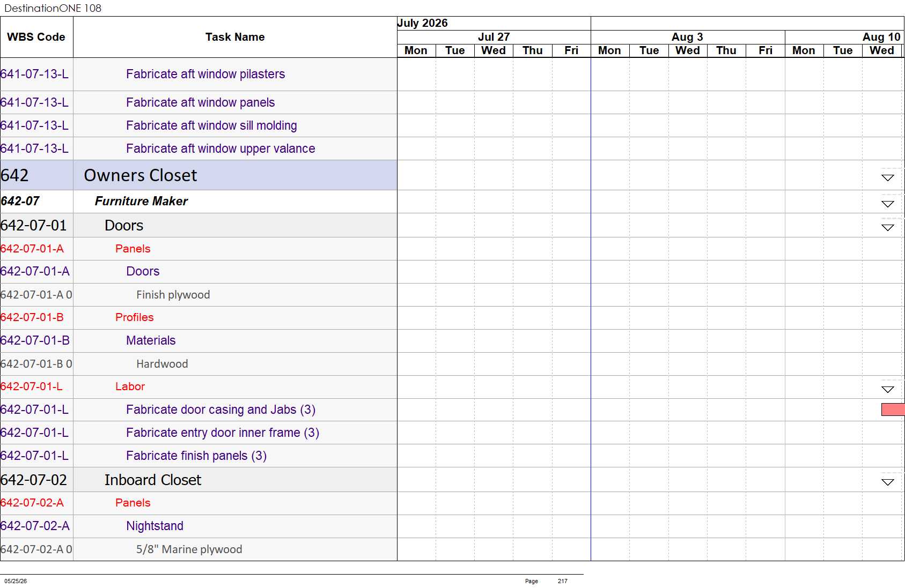Select Fabricate entry door inner frame task

click(x=223, y=433)
